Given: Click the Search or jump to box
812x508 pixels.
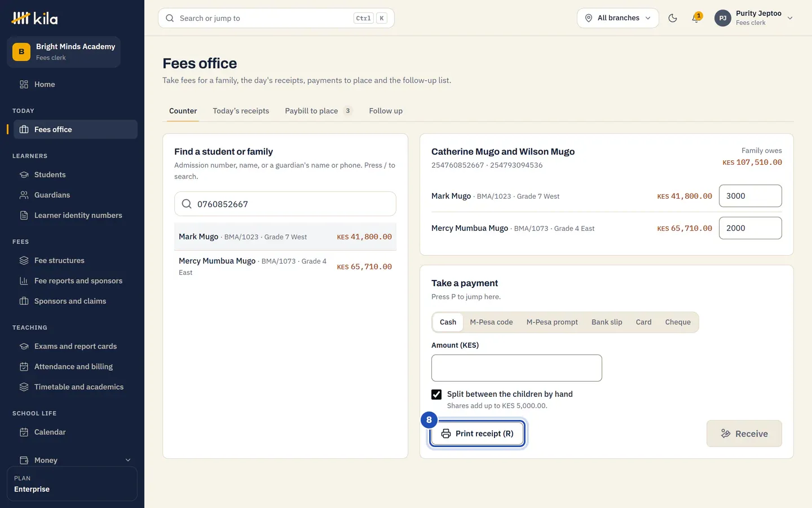Looking at the screenshot, I should [x=276, y=18].
